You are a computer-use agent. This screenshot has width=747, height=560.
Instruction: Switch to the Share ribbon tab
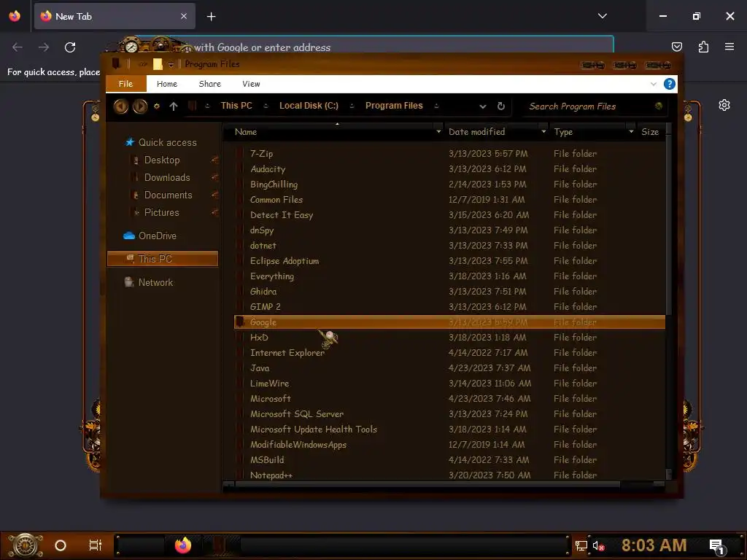click(209, 84)
